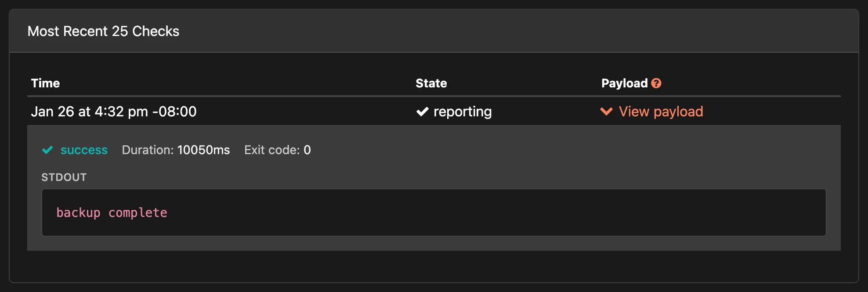Screen dimensions: 868x292
Task: Select the Jan 26 at 4:32 pm timestamp
Action: pos(114,112)
